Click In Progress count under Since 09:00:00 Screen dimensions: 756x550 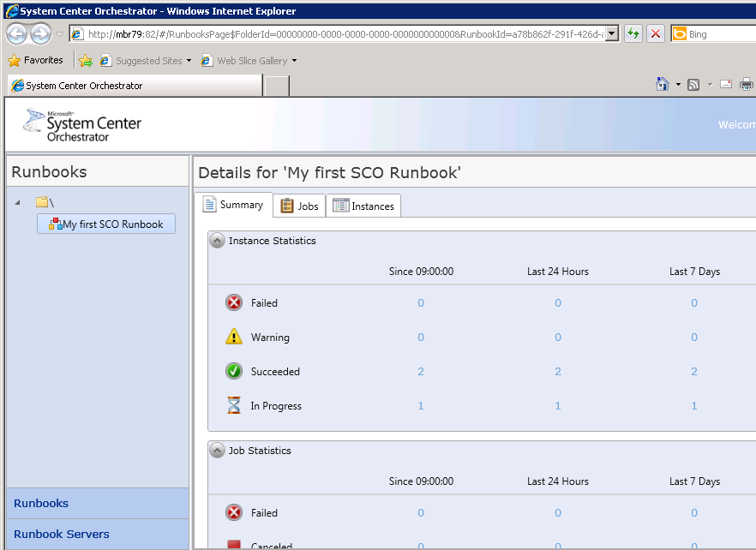tap(421, 406)
